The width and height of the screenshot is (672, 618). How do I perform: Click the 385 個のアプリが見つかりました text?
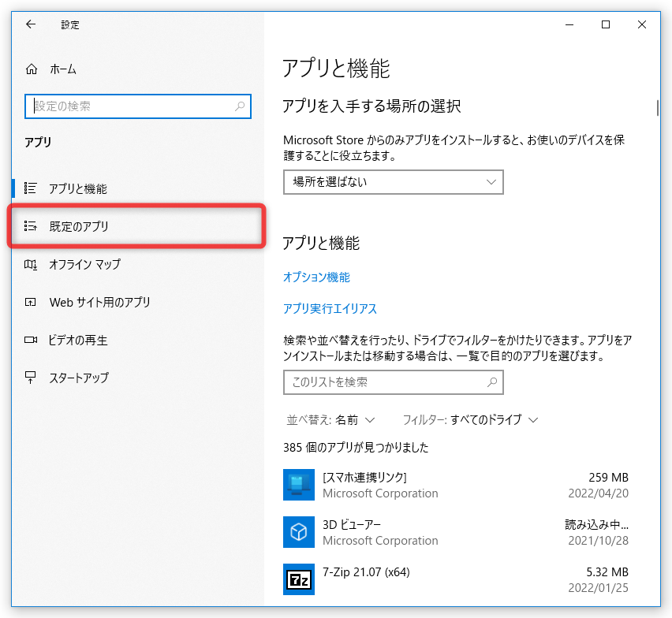[356, 448]
